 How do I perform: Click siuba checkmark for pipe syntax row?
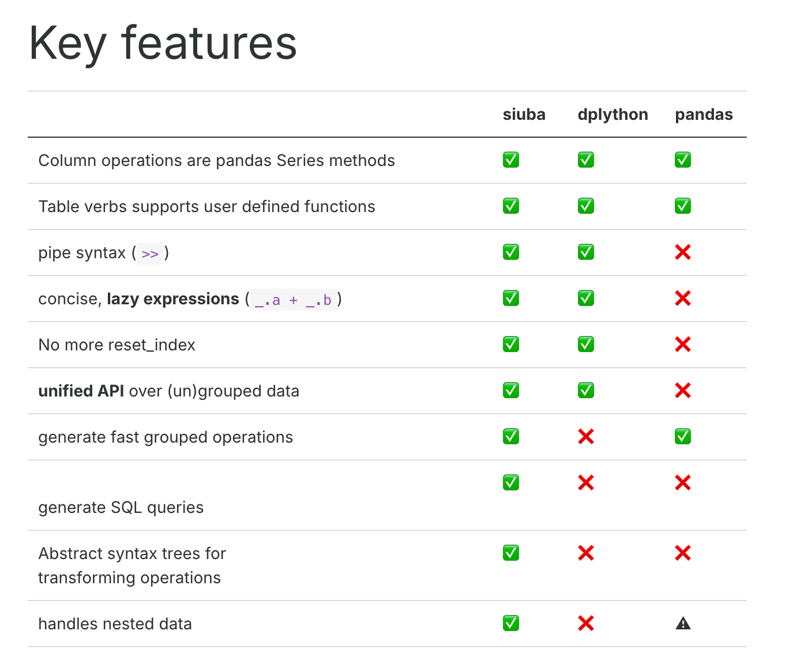pos(510,252)
